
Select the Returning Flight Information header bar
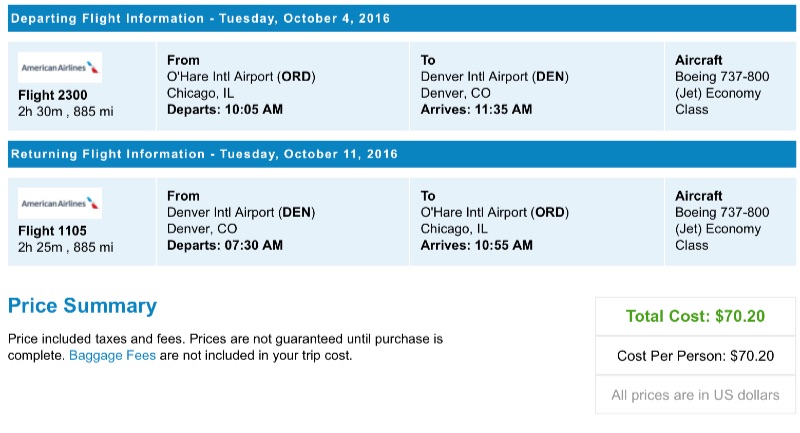coord(400,154)
